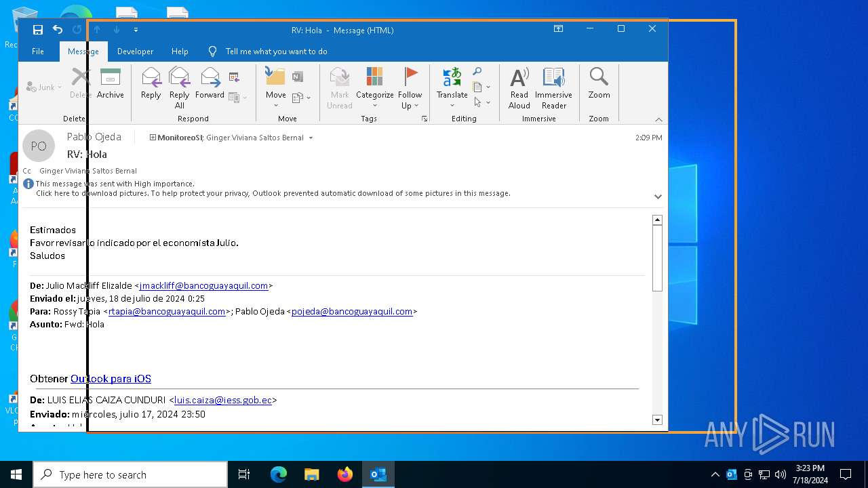The image size is (868, 488).
Task: Expand the recipients list arrow
Action: tap(311, 138)
